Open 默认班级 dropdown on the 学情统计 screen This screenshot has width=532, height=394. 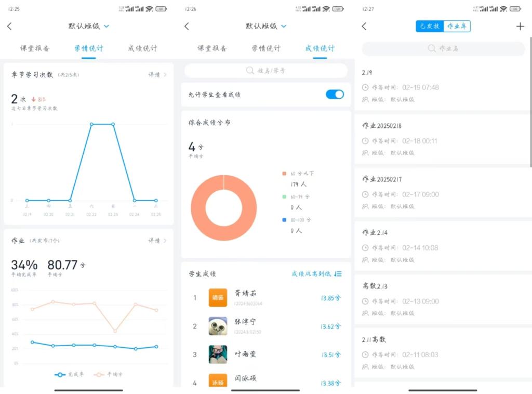[x=107, y=26]
